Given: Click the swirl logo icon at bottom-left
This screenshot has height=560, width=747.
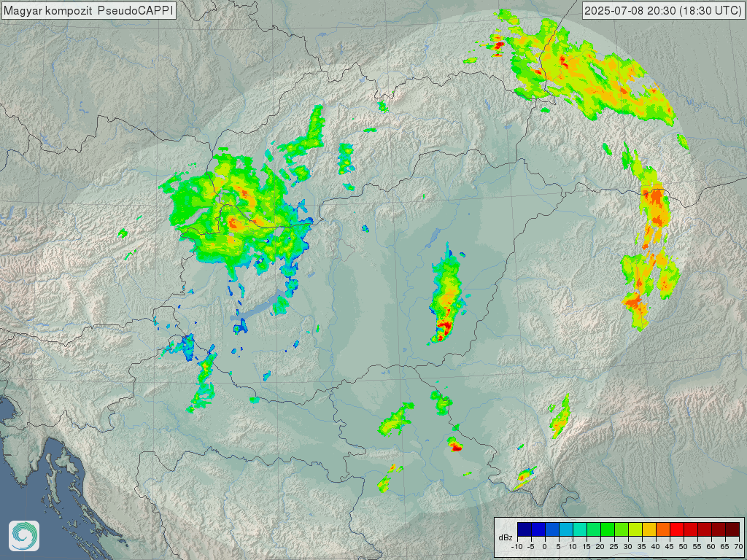Looking at the screenshot, I should [x=24, y=536].
